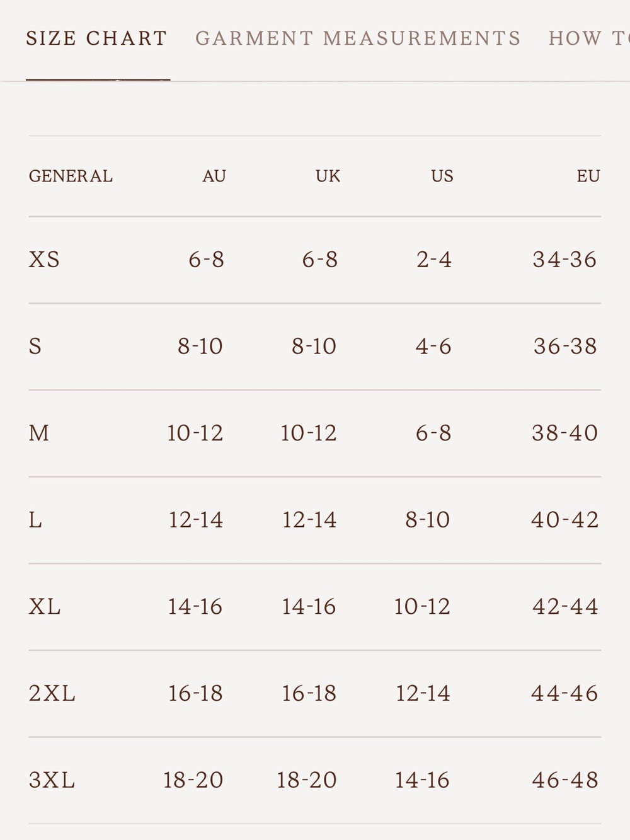Select the XS size row label
The height and width of the screenshot is (840, 630).
[x=44, y=260]
